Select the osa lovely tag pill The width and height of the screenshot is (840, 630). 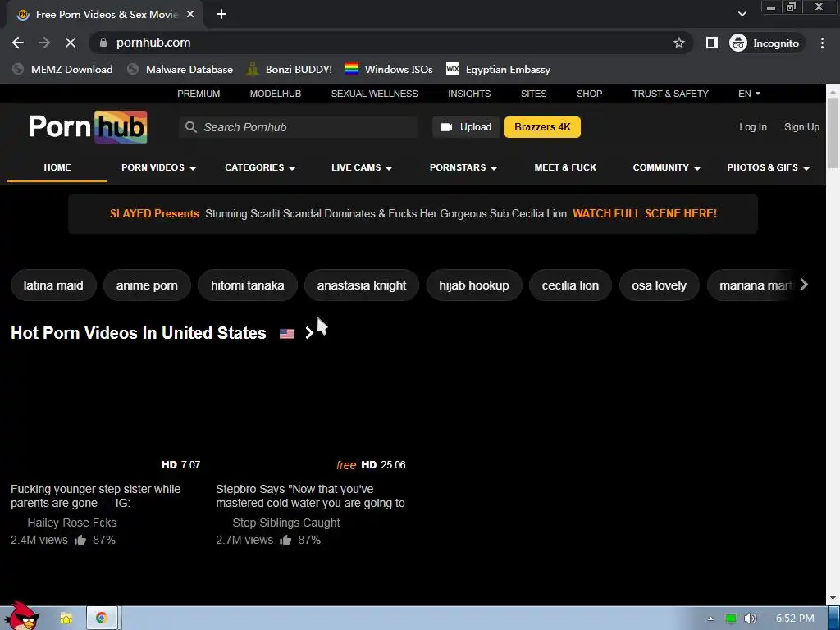pyautogui.click(x=659, y=285)
